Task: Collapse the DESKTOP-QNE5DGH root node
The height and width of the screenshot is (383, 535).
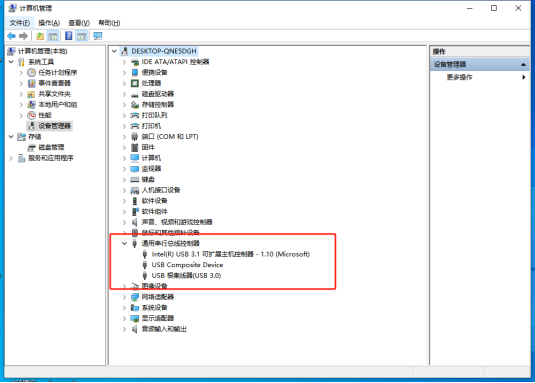Action: [114, 51]
